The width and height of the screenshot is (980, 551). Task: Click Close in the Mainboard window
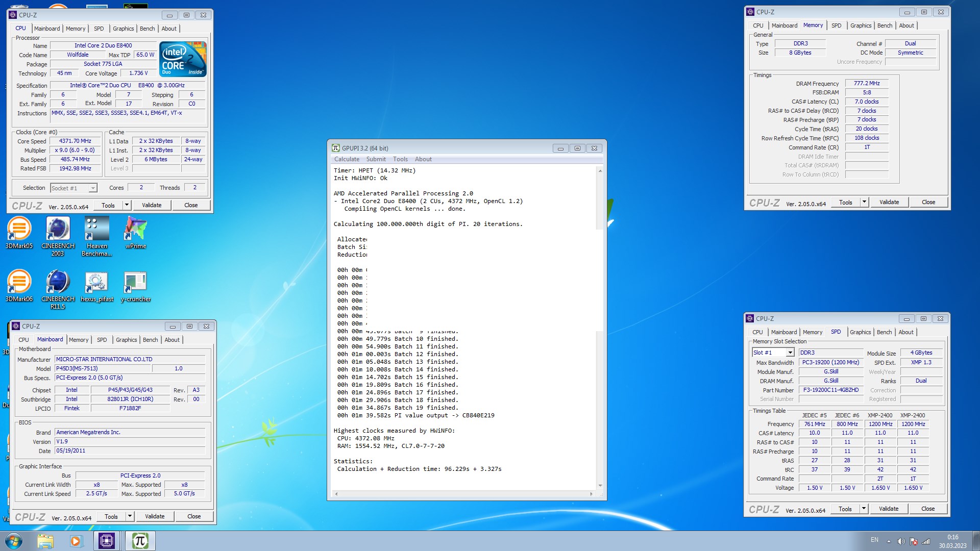click(x=194, y=516)
